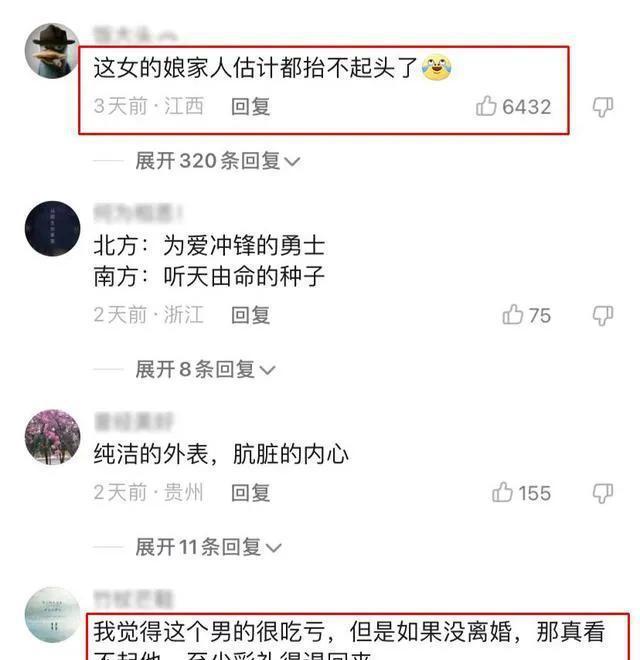Open the blurred username above 北方 comment
Viewport: 640px width, 660px height.
click(x=138, y=213)
